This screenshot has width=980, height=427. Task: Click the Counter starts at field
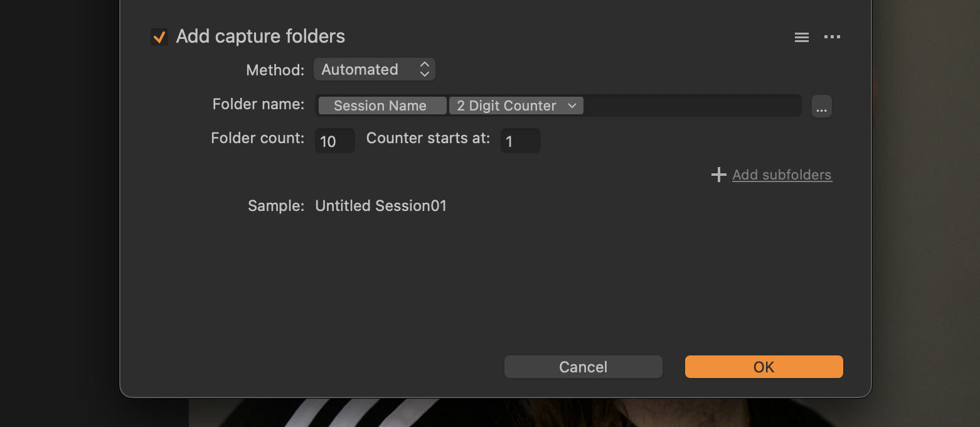pyautogui.click(x=520, y=141)
